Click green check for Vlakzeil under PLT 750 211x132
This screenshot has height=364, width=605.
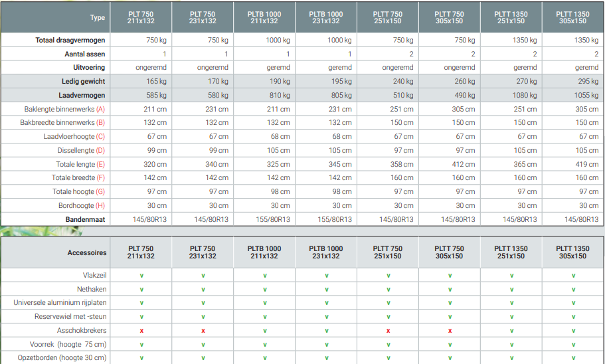click(141, 276)
